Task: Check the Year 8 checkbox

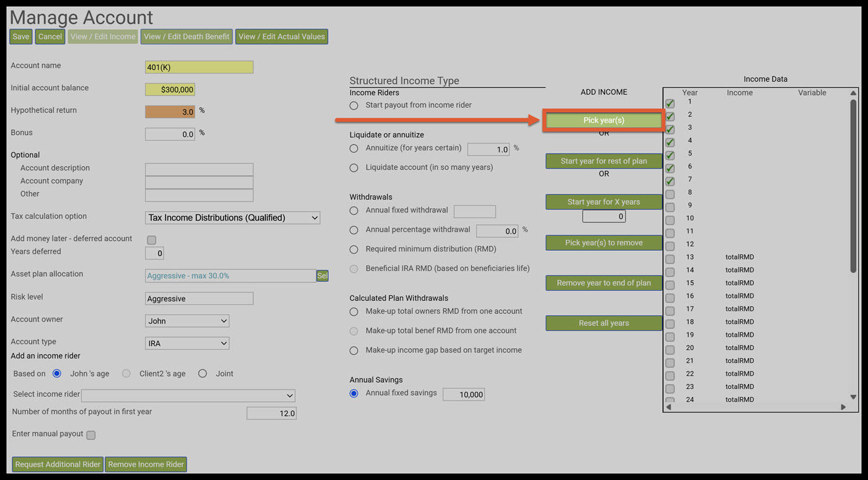Action: (670, 194)
